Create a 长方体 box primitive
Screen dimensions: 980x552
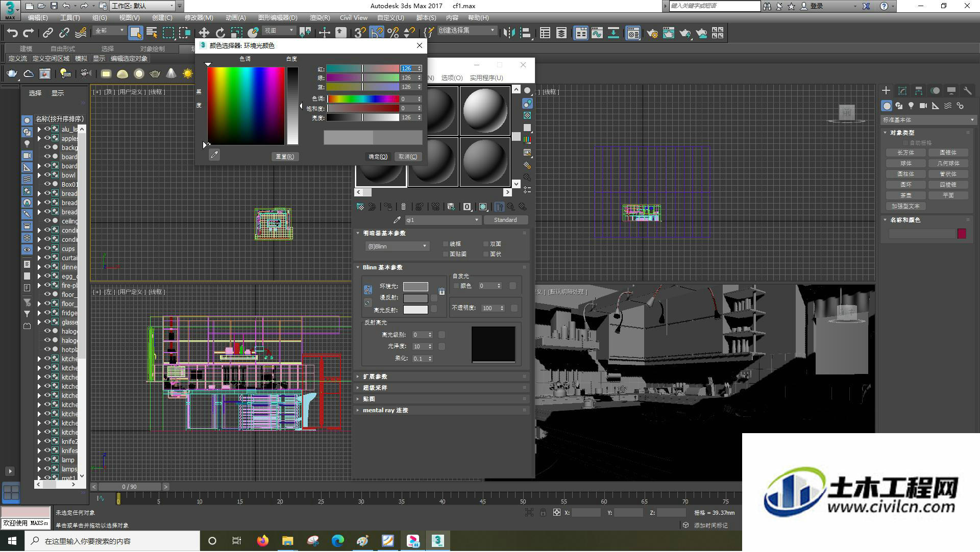[x=905, y=153]
